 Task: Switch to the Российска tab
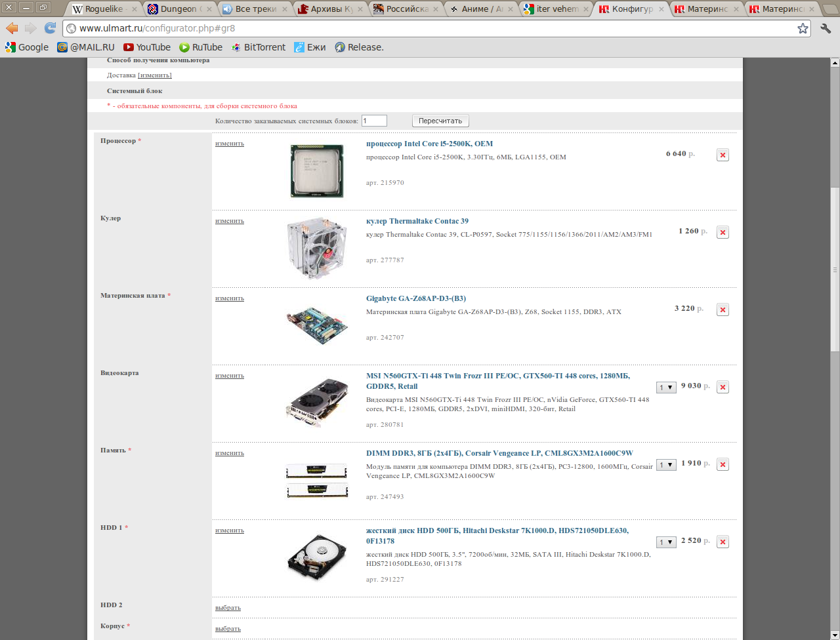click(405, 9)
